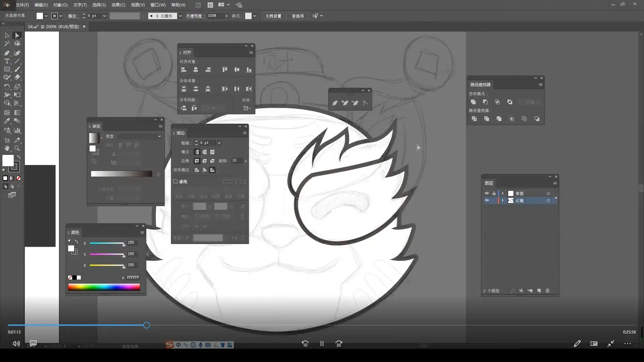The image size is (644, 362).
Task: Expand the 草图 layer arrow
Action: (x=502, y=193)
